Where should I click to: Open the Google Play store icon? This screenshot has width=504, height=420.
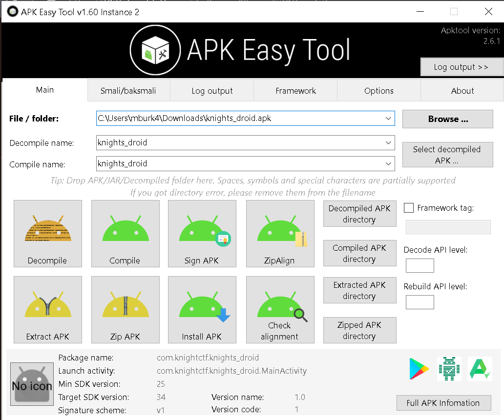point(419,369)
